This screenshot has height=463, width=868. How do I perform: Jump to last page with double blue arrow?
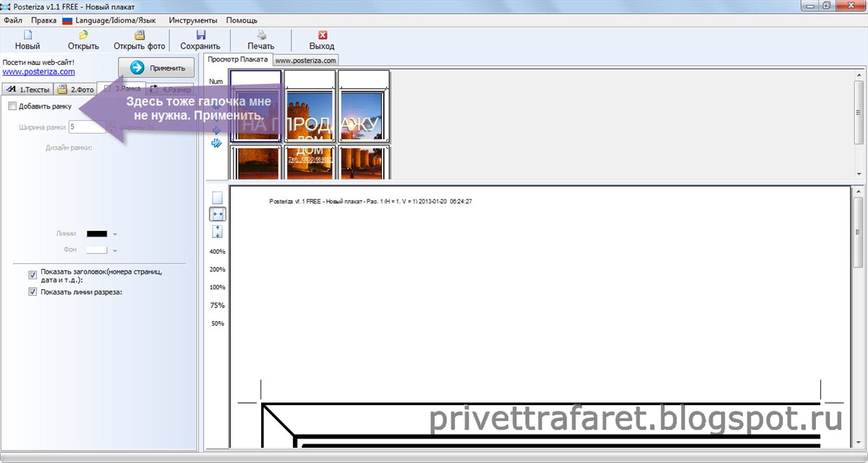tap(216, 143)
